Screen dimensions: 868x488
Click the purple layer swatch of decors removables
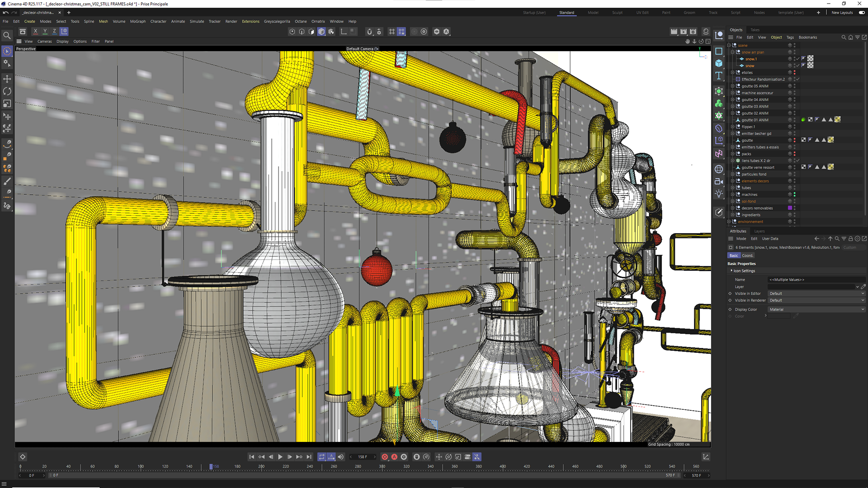tap(790, 208)
